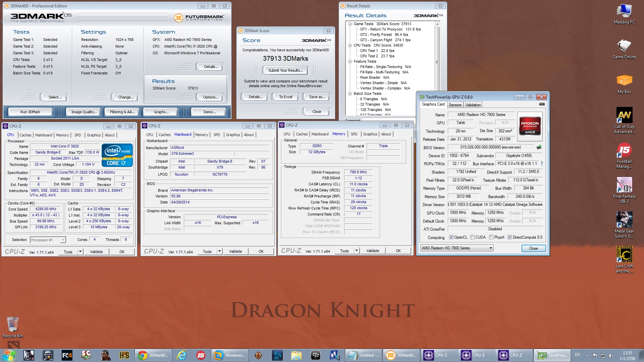Click the BIOS save chip icon
The width and height of the screenshot is (644, 362).
[539, 147]
